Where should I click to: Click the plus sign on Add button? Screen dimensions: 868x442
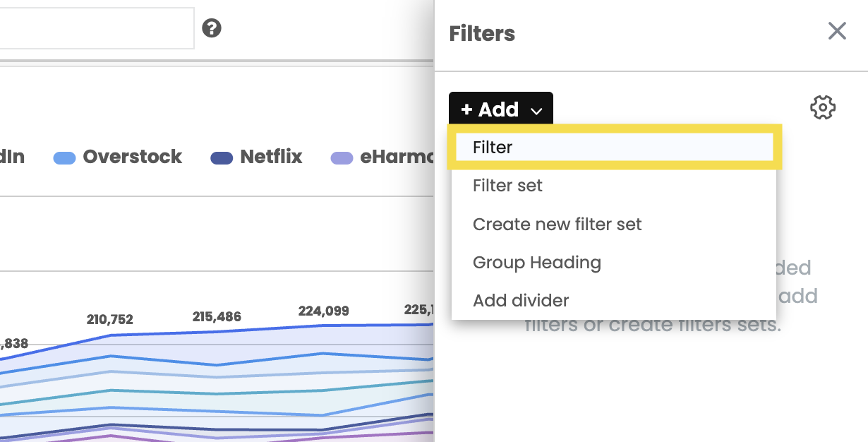pyautogui.click(x=466, y=109)
